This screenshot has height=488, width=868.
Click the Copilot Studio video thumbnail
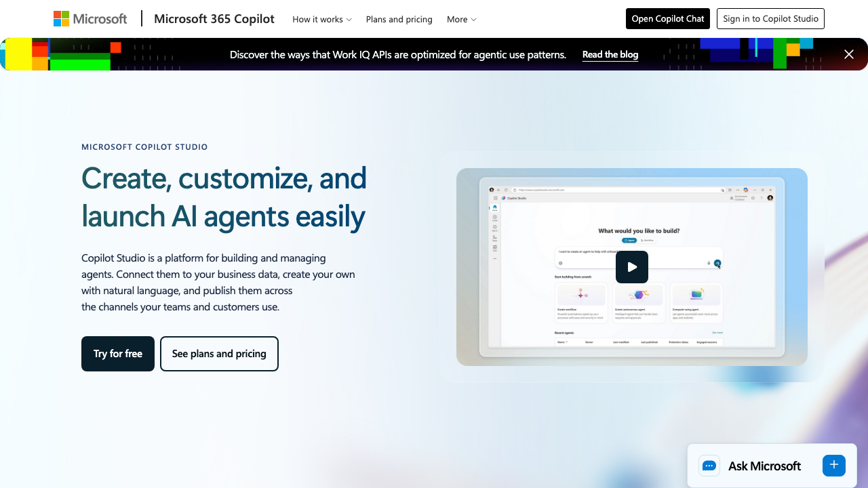pyautogui.click(x=632, y=267)
